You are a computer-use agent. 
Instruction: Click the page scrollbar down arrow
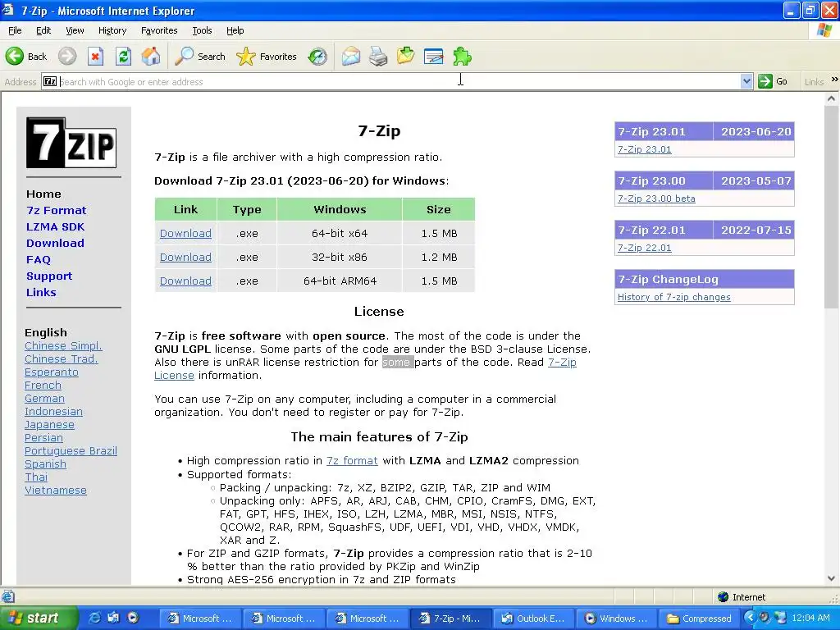click(831, 578)
